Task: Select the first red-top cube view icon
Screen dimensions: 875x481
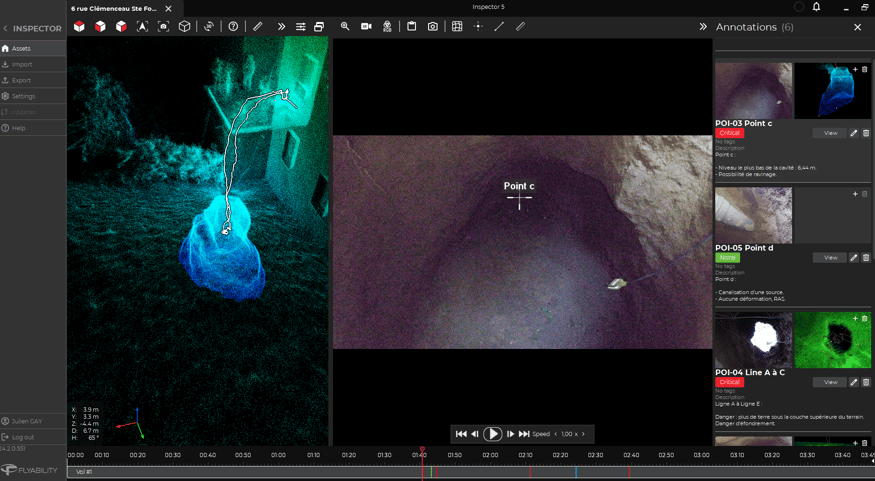Action: point(79,26)
